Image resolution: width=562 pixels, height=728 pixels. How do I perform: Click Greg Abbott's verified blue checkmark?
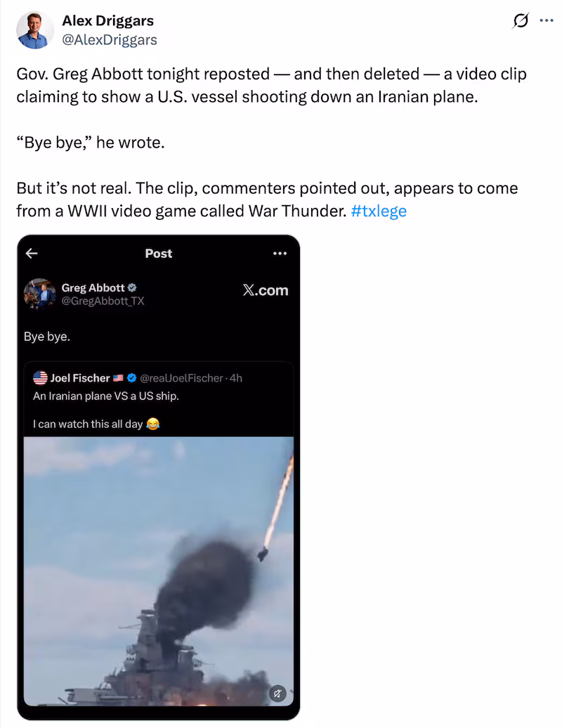coord(131,287)
